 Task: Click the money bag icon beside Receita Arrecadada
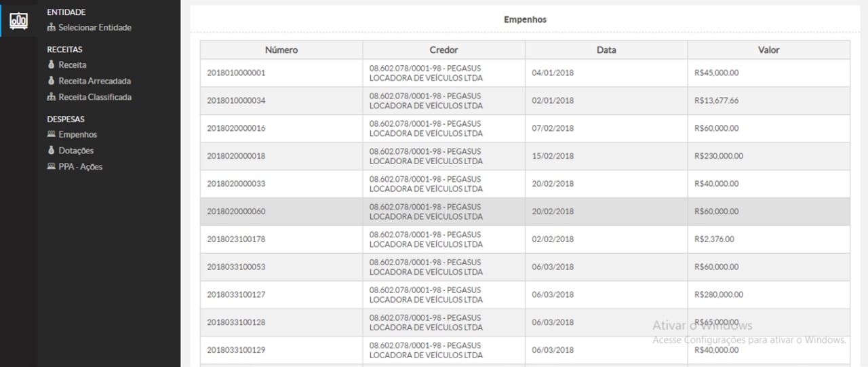pyautogui.click(x=51, y=81)
